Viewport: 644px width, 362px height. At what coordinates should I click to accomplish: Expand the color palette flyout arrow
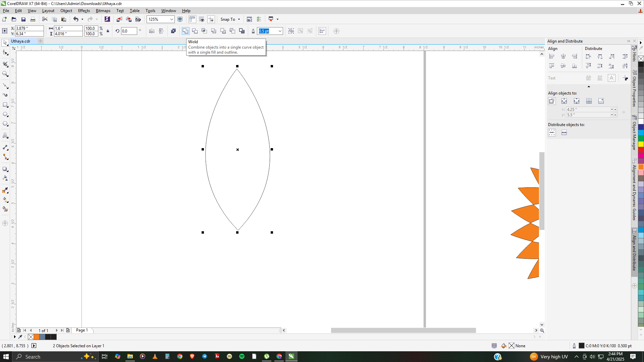point(641,43)
